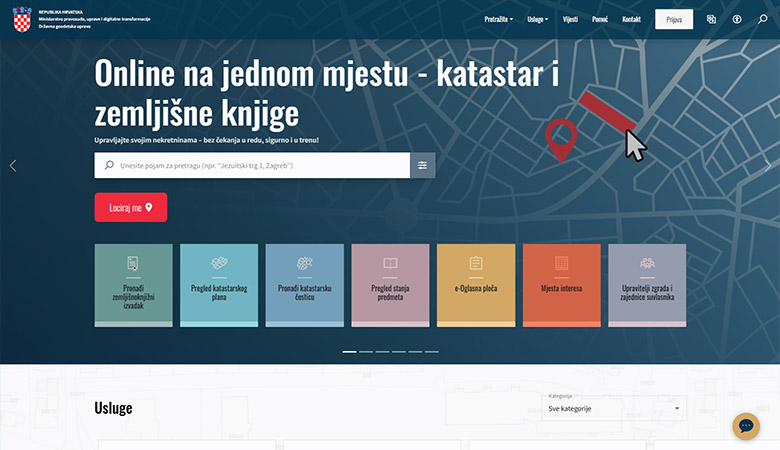Click the Croatian coat of arms logo
This screenshot has width=780, height=450.
pos(22,18)
